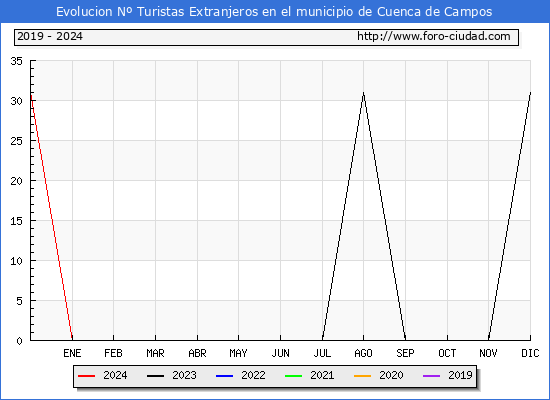Open the foro-ciudad.com URL text

coord(434,36)
